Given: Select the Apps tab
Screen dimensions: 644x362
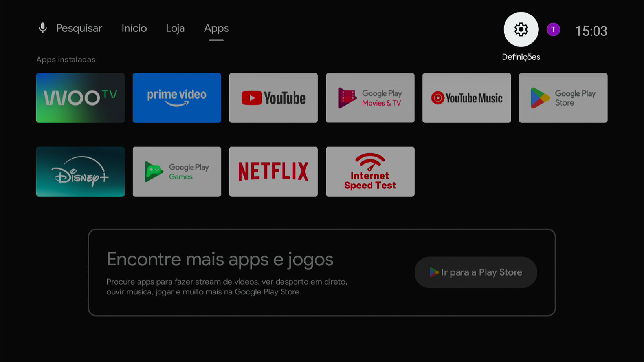Looking at the screenshot, I should [x=217, y=29].
